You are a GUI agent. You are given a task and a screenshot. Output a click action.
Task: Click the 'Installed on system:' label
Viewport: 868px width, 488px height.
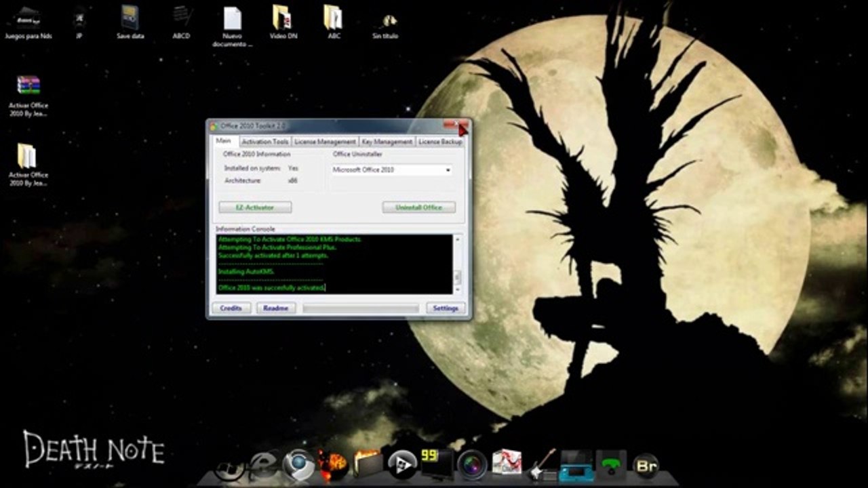pyautogui.click(x=252, y=168)
